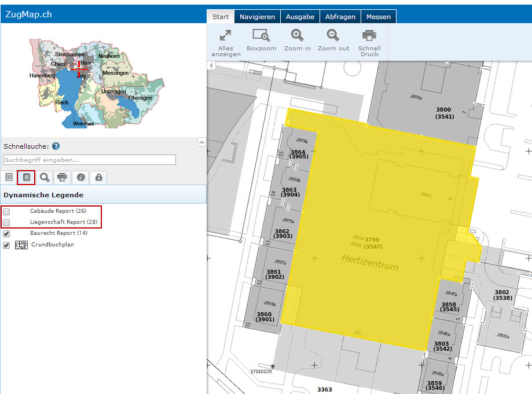Uncheck the Grundbuchplan layer
The height and width of the screenshot is (394, 532).
6,245
